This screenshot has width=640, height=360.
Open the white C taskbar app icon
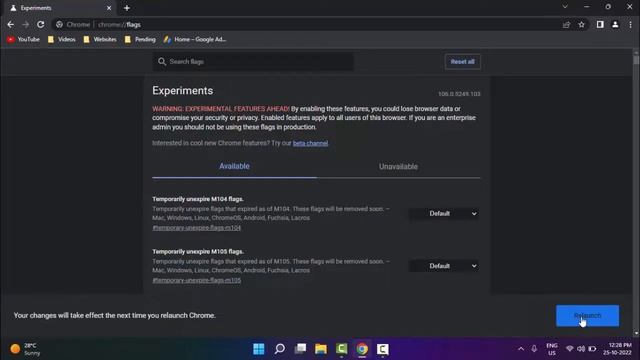click(x=382, y=349)
